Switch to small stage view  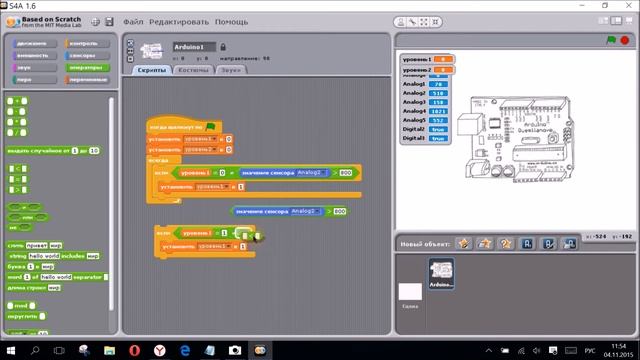603,21
